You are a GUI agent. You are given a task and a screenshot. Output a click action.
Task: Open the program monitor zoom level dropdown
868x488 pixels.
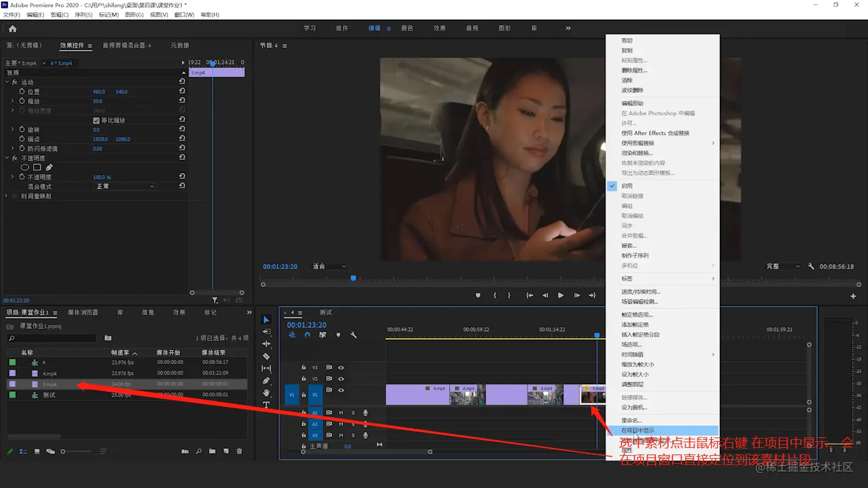[x=330, y=266]
